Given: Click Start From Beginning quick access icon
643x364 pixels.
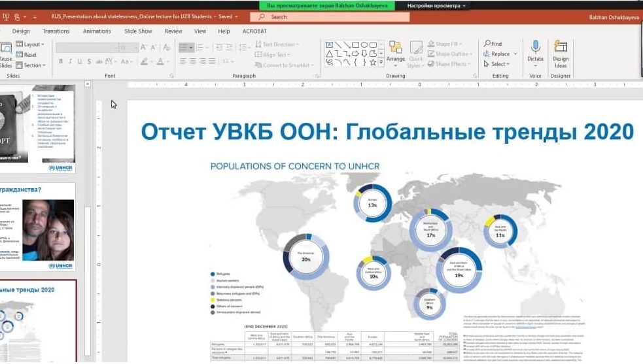Looking at the screenshot, I should coord(6,17).
